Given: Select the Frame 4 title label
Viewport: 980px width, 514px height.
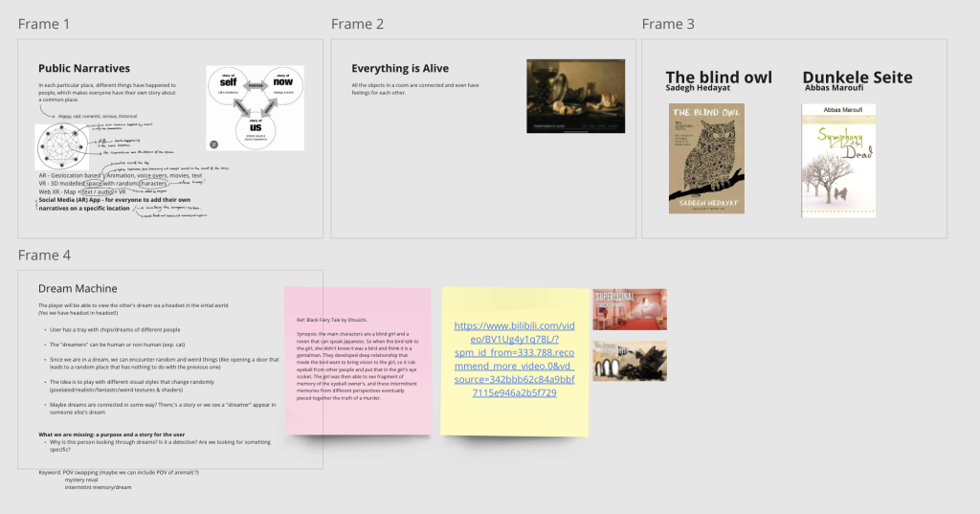Looking at the screenshot, I should (x=44, y=256).
